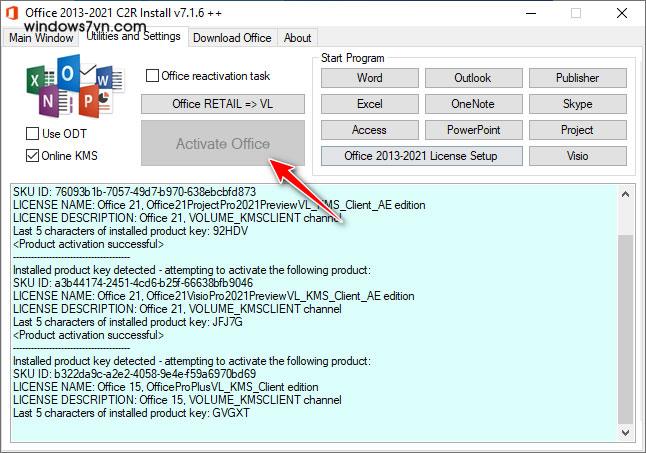
Task: Launch PowerPoint from Start Program
Action: point(472,130)
